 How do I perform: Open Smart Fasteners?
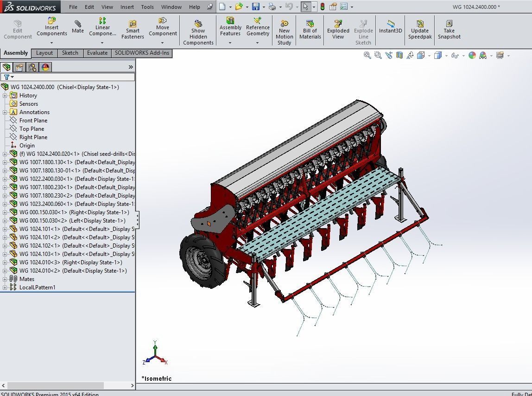coord(133,29)
